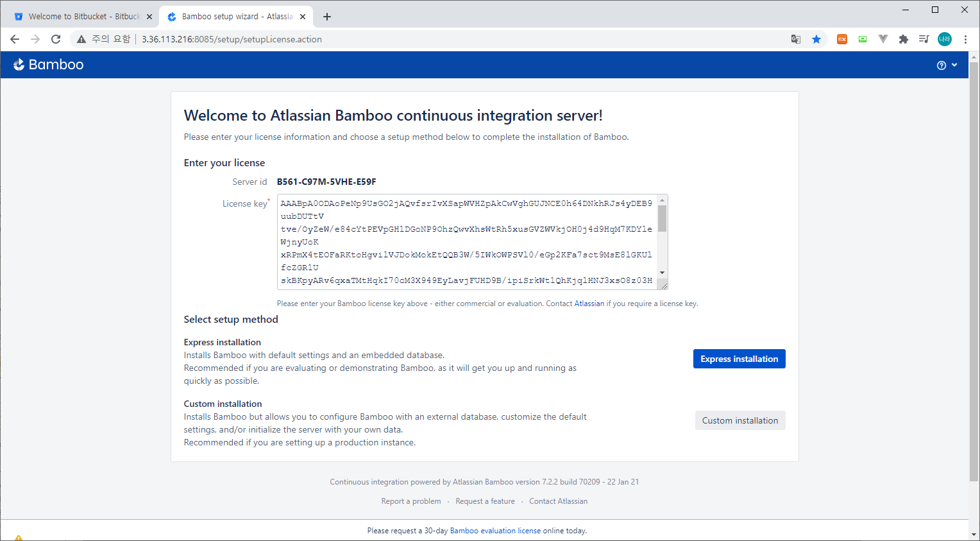Close the Bitbucket tab
980x541 pixels.
[149, 17]
